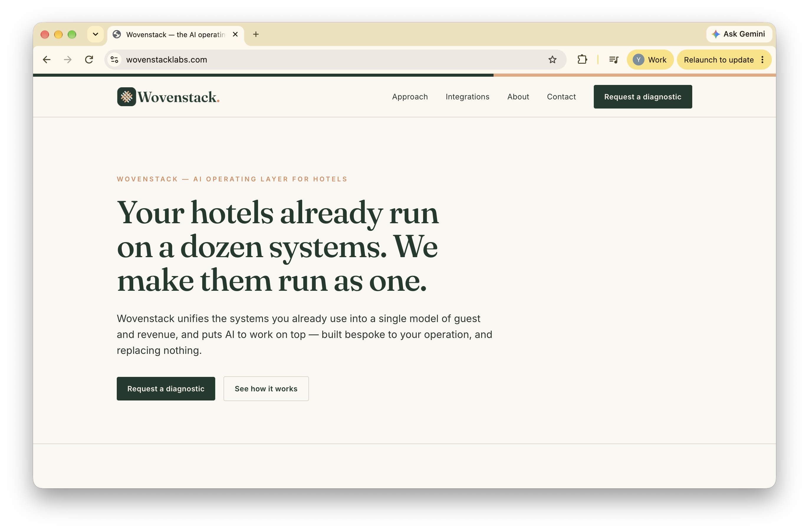Click the hero Request a diagnostic button
809x532 pixels.
click(166, 389)
